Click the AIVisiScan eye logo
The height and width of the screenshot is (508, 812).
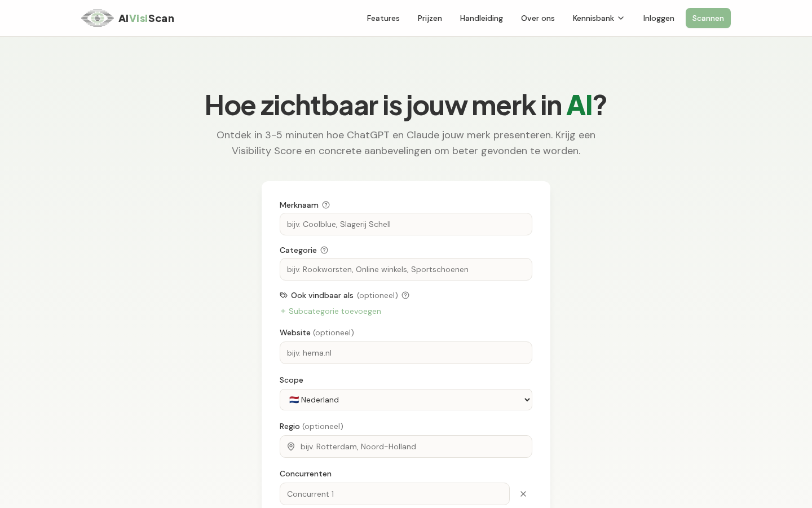pos(98,18)
